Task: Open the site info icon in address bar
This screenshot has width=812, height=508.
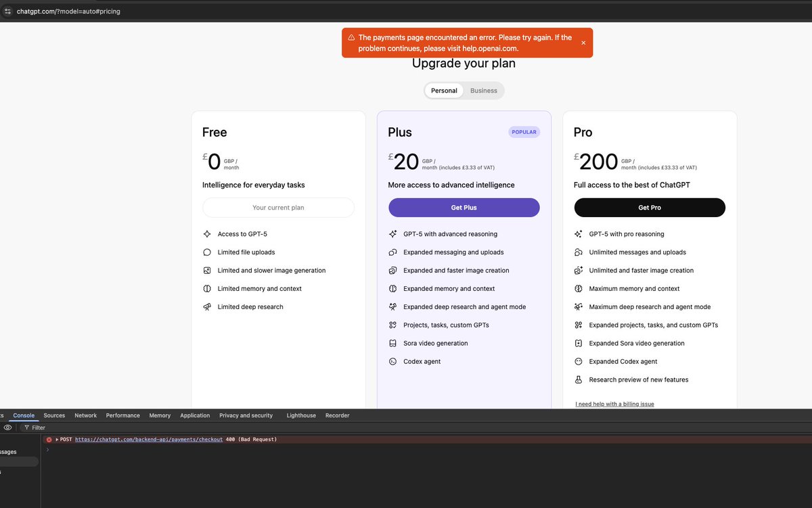Action: 7,11
